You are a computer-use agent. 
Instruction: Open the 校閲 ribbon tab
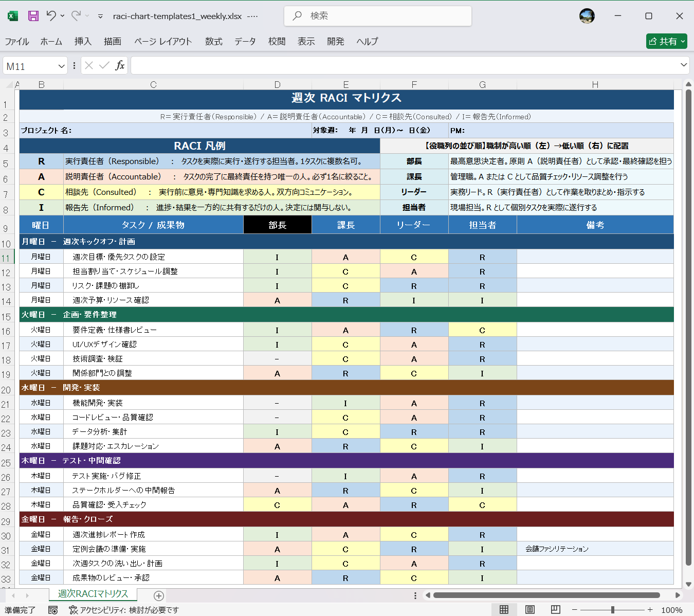coord(277,42)
